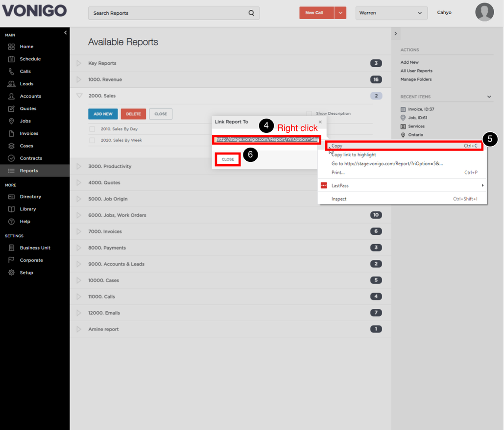Click the Cahyo username label

click(444, 13)
